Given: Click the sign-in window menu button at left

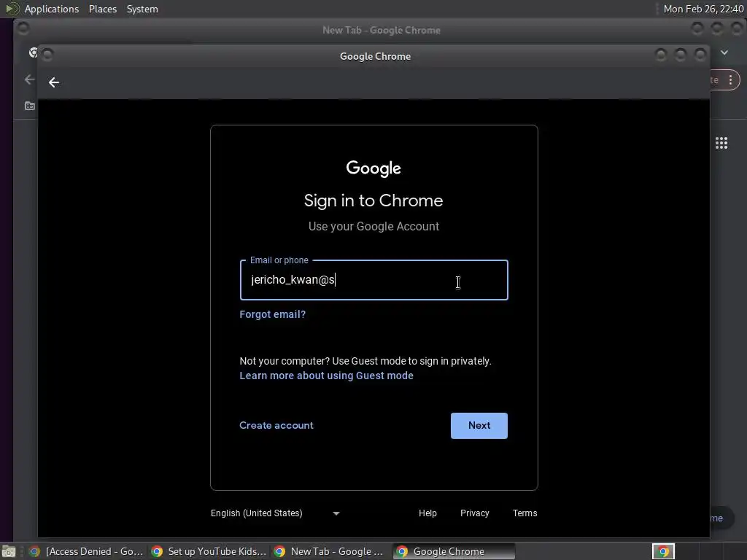Looking at the screenshot, I should [x=47, y=55].
